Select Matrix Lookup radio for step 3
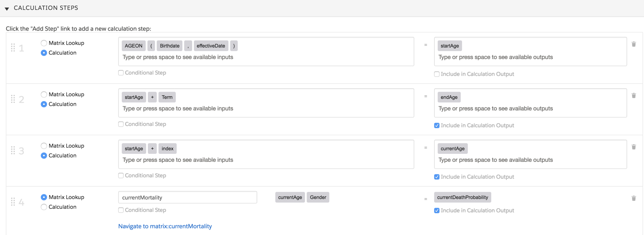The width and height of the screenshot is (644, 235). coord(44,146)
